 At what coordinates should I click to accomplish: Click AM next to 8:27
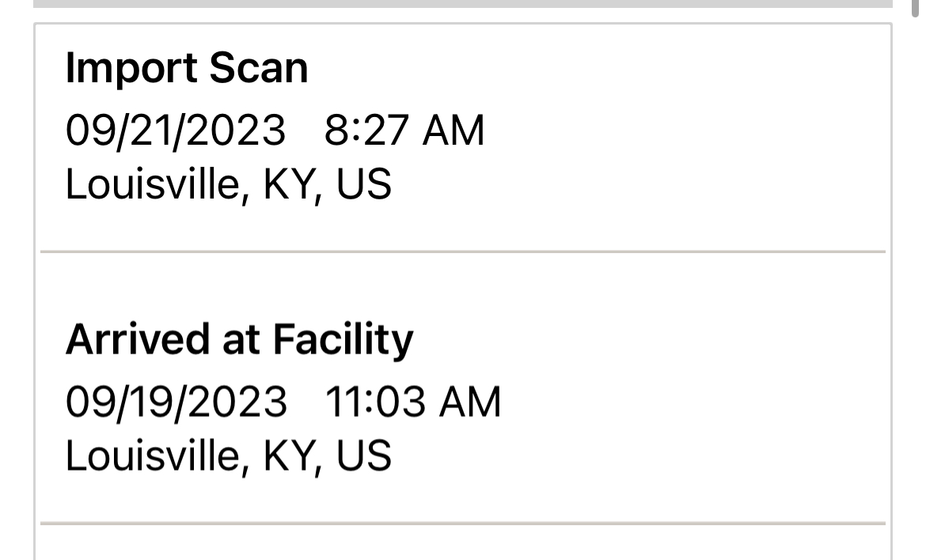pos(454,131)
